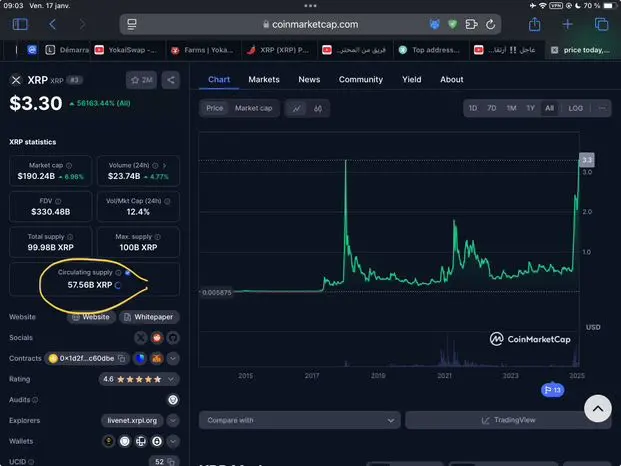Expand the Explorers list chevron

(173, 420)
